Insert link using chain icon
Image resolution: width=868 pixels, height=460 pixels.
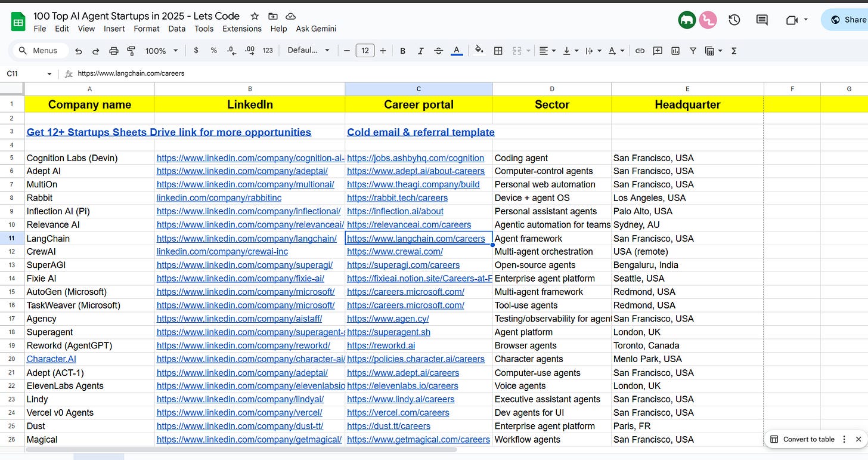coord(640,51)
